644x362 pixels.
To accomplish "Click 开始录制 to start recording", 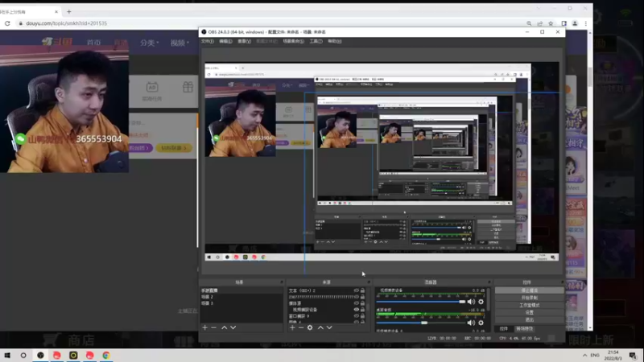I will pos(529,298).
